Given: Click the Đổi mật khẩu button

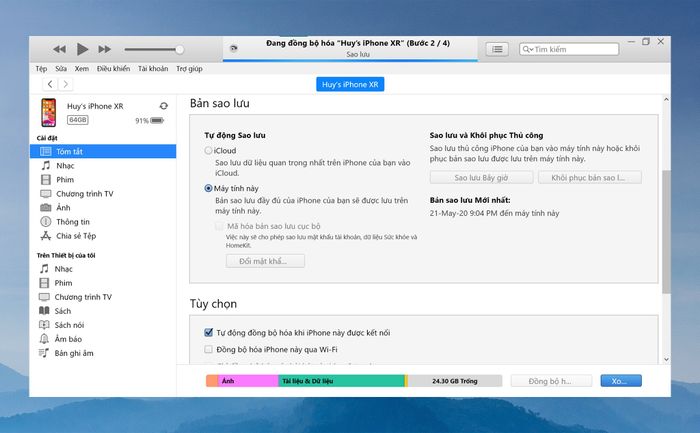Looking at the screenshot, I should click(265, 261).
